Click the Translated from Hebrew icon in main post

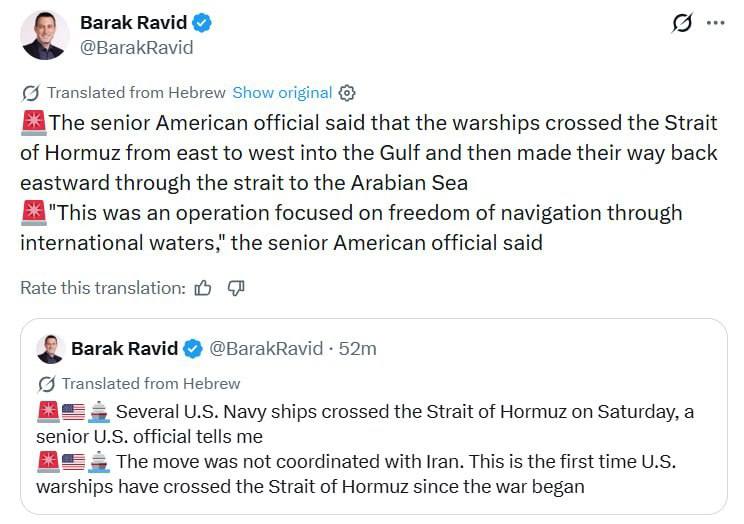30,92
